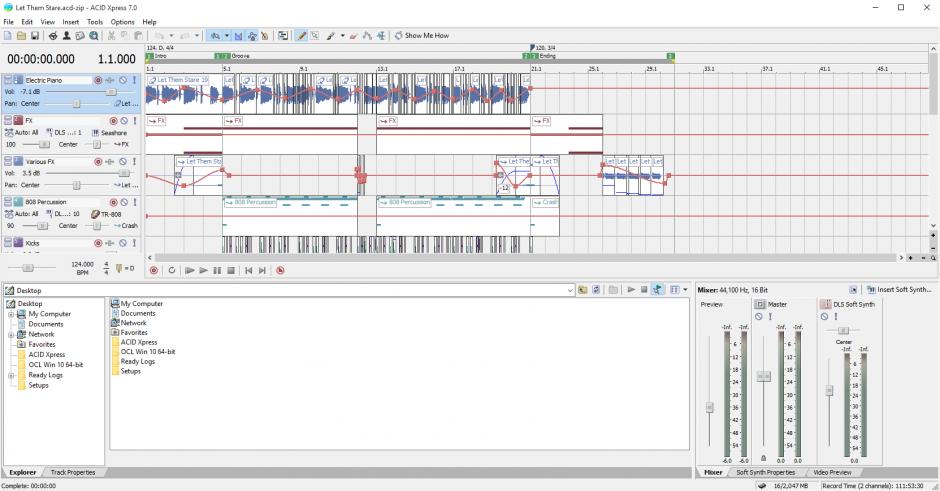The width and height of the screenshot is (940, 491).
Task: Click Explorer Start Preview play icon
Action: pyautogui.click(x=631, y=290)
